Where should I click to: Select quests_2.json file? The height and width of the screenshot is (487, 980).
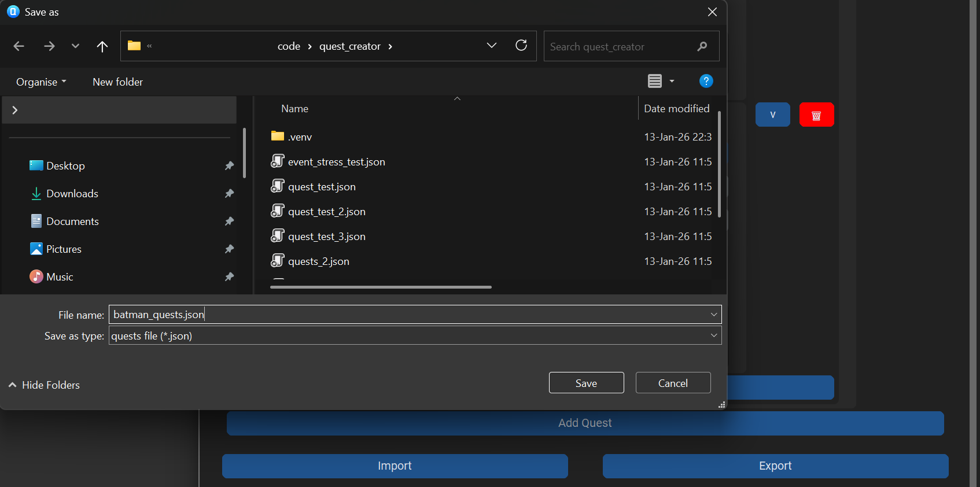coord(318,261)
